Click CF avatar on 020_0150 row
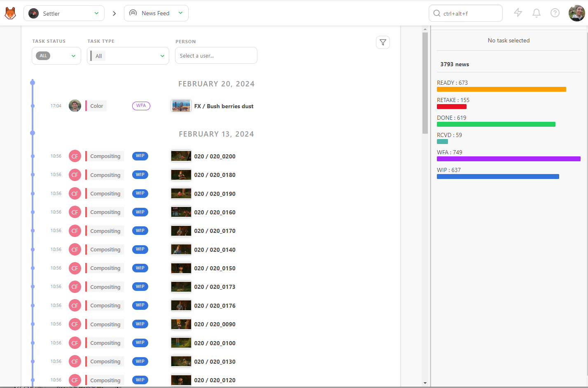 (75, 268)
